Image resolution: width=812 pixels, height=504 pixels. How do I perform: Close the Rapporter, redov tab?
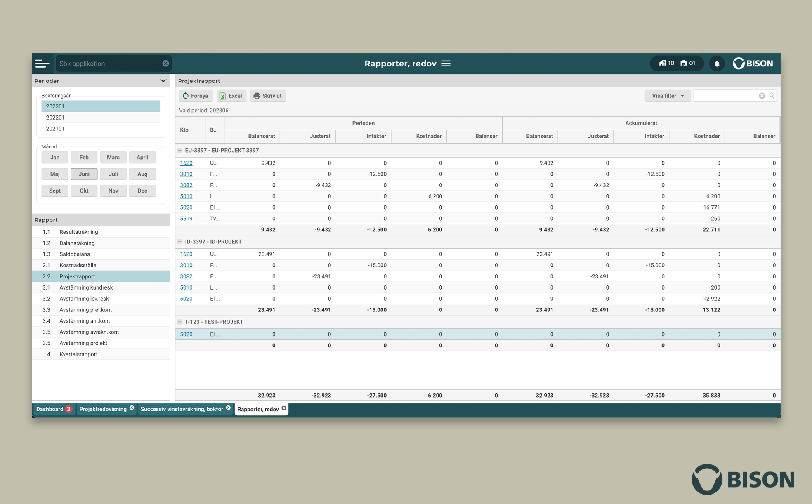(284, 408)
